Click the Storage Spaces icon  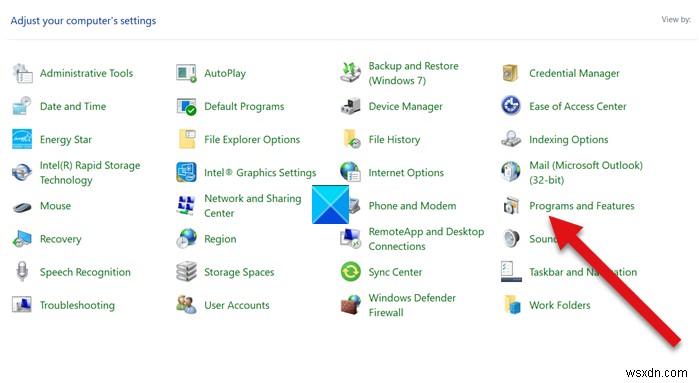[x=186, y=272]
